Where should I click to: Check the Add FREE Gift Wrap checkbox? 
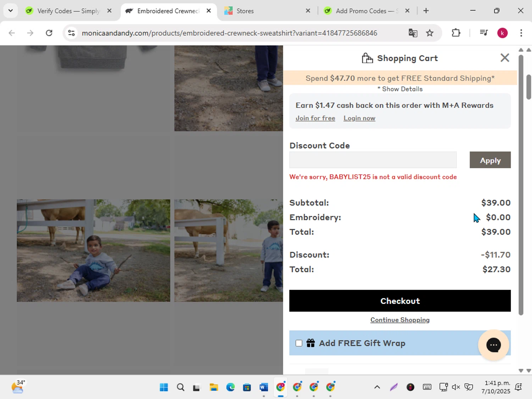[299, 343]
